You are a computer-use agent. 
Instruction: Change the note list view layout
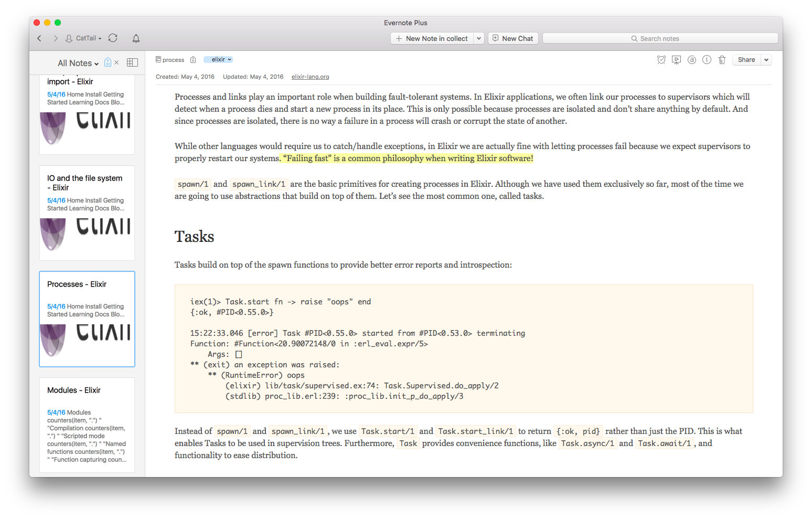pyautogui.click(x=132, y=62)
